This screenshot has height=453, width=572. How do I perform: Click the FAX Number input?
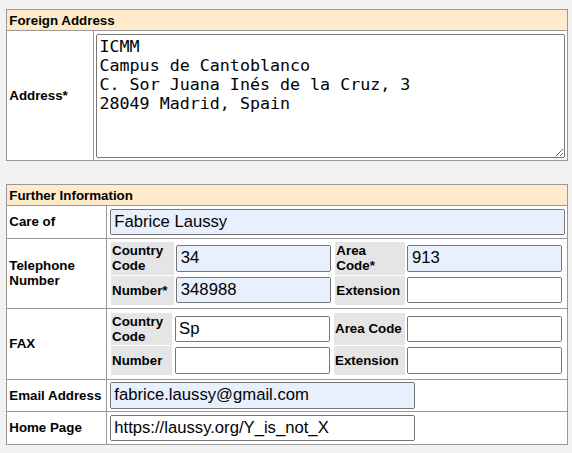point(252,360)
